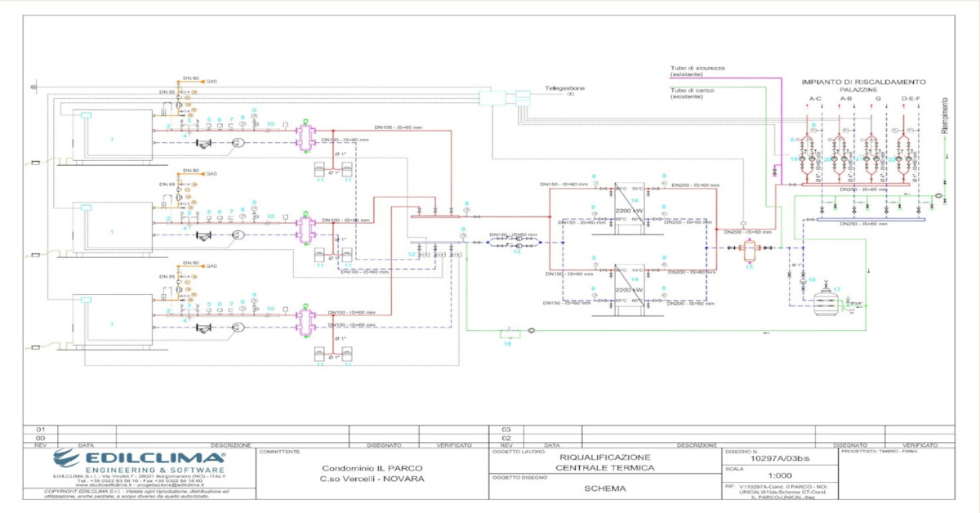
Task: Select the dirt separator symbol numbered 15
Action: point(748,250)
